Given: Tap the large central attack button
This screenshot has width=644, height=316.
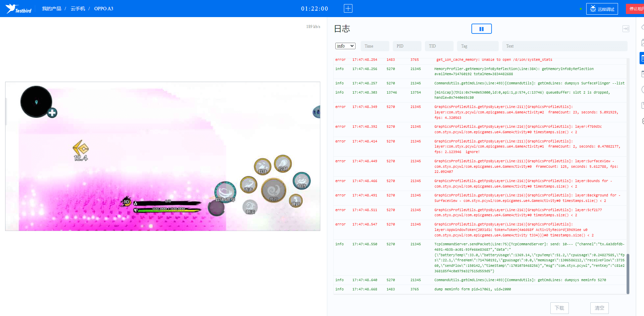Looking at the screenshot, I should pos(273,190).
